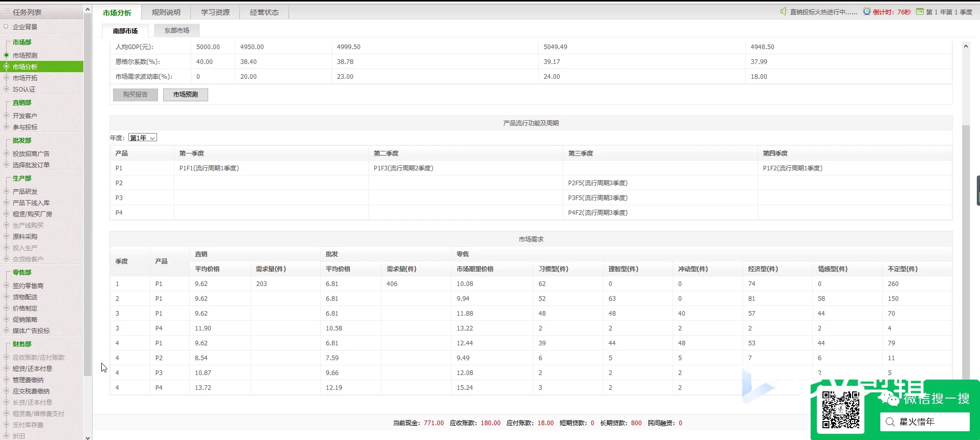
Task: Select the 南部市场 sub-tab
Action: (125, 31)
